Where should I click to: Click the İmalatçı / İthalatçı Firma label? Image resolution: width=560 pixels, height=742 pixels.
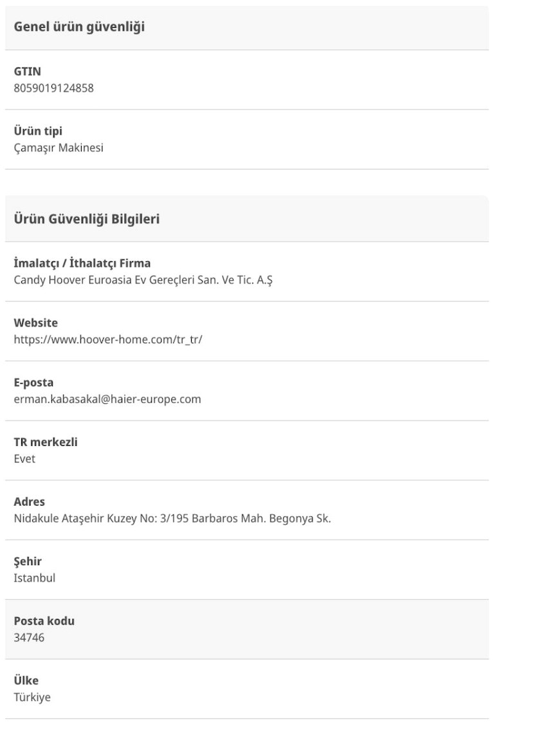tap(82, 263)
